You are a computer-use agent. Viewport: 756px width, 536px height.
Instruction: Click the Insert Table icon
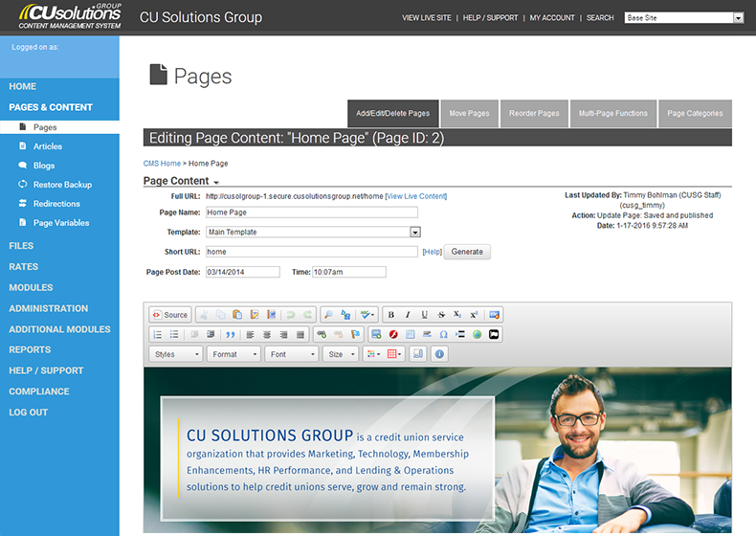[411, 334]
